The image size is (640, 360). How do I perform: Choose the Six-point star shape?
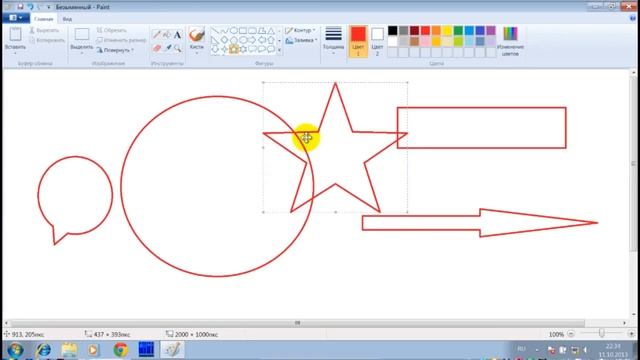(x=243, y=49)
